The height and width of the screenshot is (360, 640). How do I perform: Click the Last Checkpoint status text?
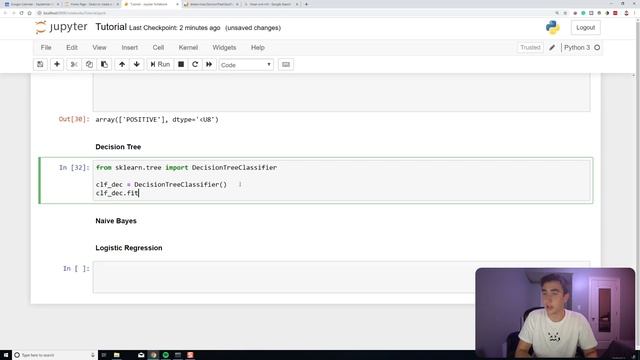[174, 28]
